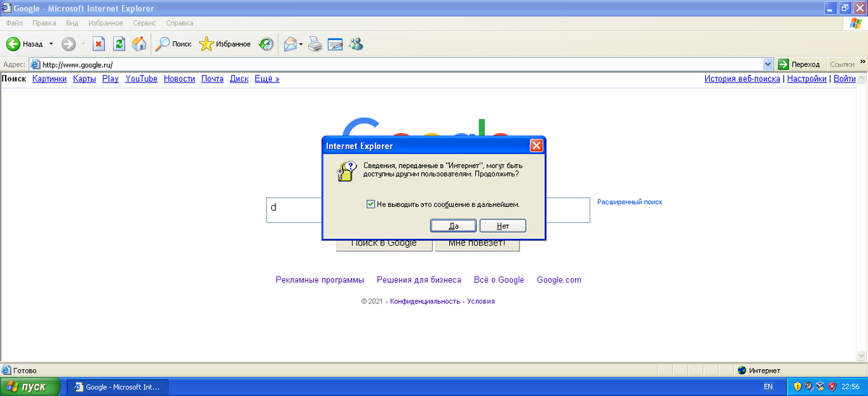Open the Messenger people icon
Screen dimensions: 868x396
pyautogui.click(x=355, y=44)
